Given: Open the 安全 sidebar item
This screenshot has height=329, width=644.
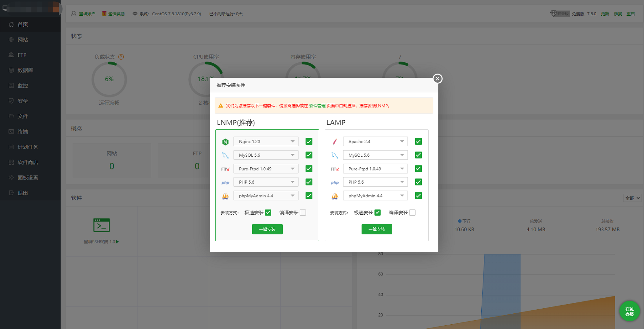Looking at the screenshot, I should click(30, 101).
